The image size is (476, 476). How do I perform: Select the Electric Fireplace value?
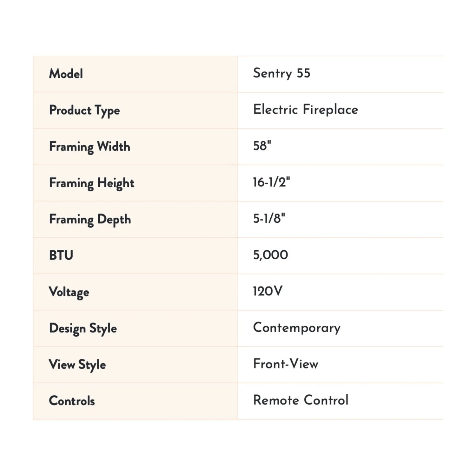coord(305,110)
